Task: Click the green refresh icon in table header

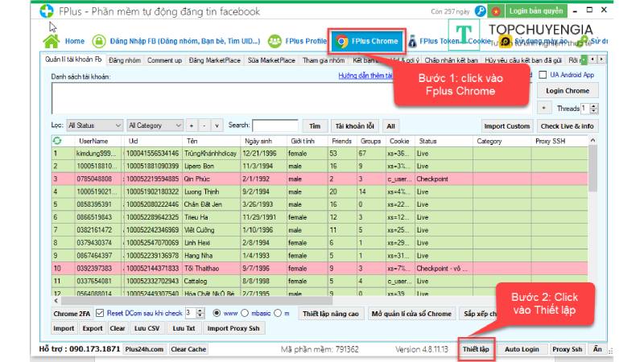Action: [x=56, y=141]
